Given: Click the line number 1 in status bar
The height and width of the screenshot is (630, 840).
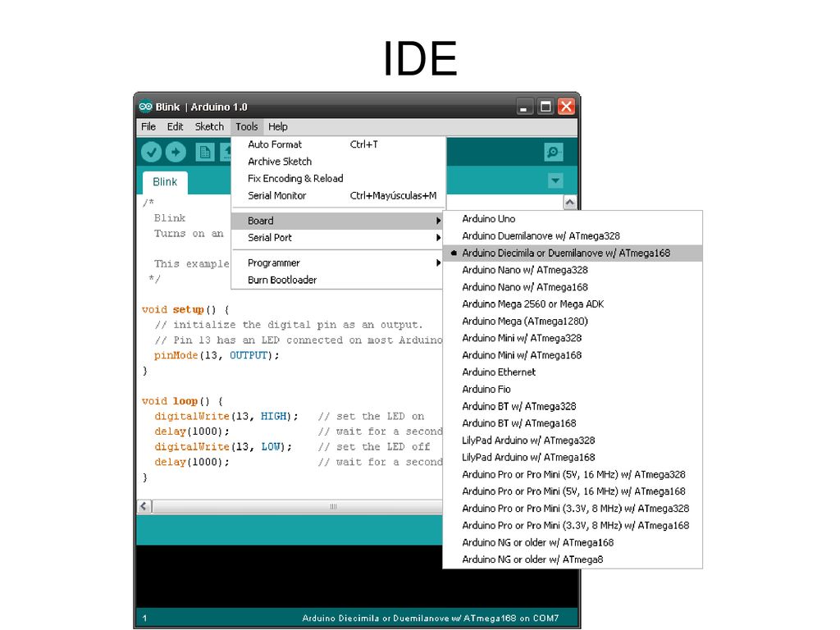Looking at the screenshot, I should point(144,619).
